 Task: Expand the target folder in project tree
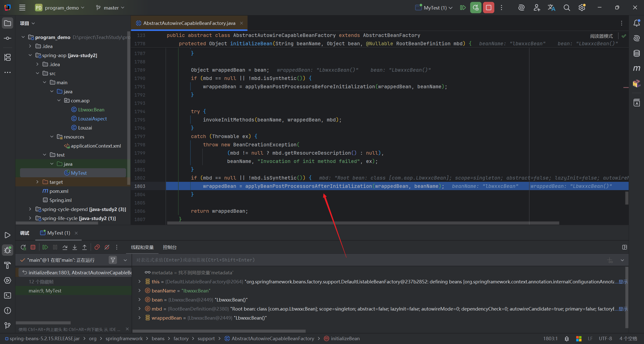tap(37, 182)
